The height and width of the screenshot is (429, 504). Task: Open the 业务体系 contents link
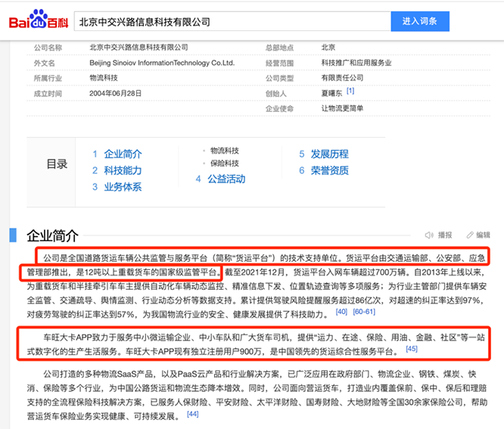[x=123, y=187]
